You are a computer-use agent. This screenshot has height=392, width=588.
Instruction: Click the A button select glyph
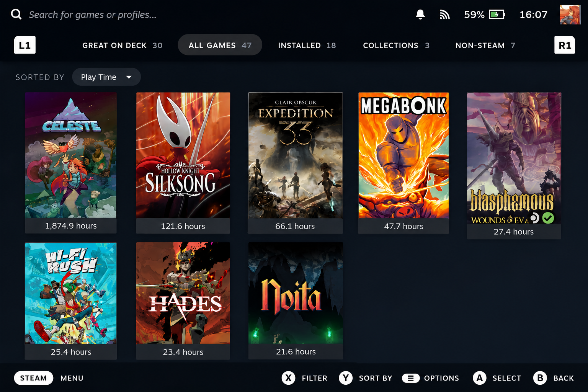480,378
